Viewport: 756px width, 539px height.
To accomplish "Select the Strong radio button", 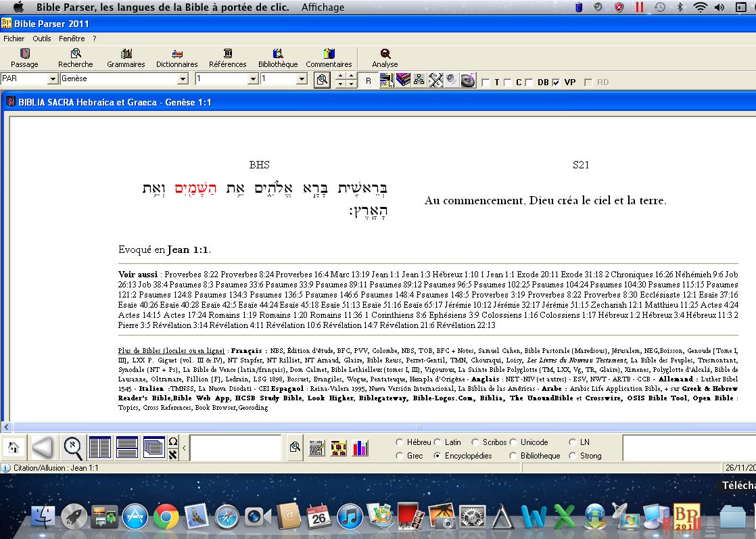I will tap(572, 456).
